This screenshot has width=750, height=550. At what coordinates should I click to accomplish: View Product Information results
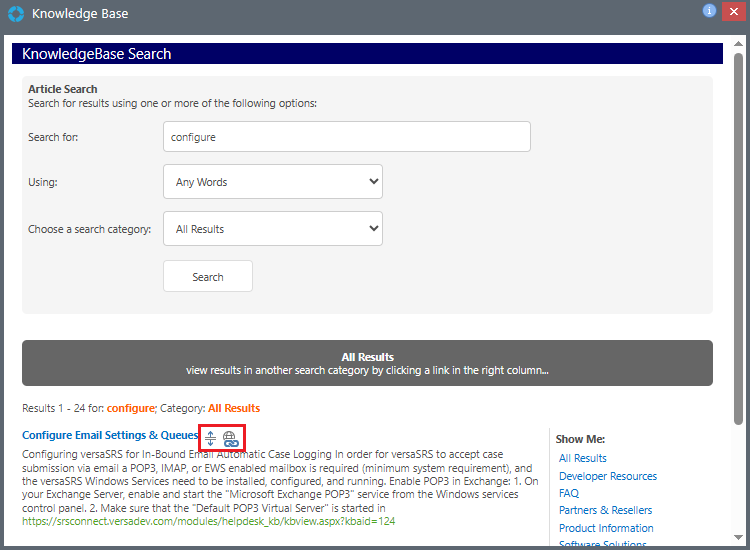coord(606,528)
